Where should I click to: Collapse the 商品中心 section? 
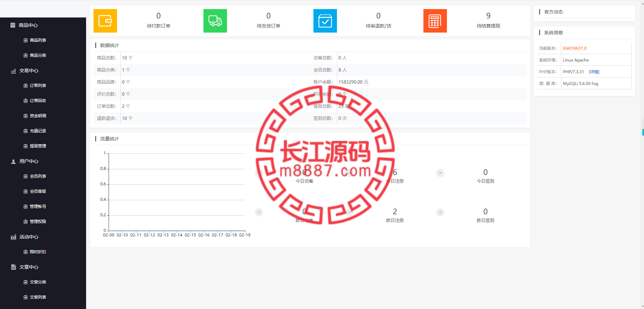pos(28,25)
